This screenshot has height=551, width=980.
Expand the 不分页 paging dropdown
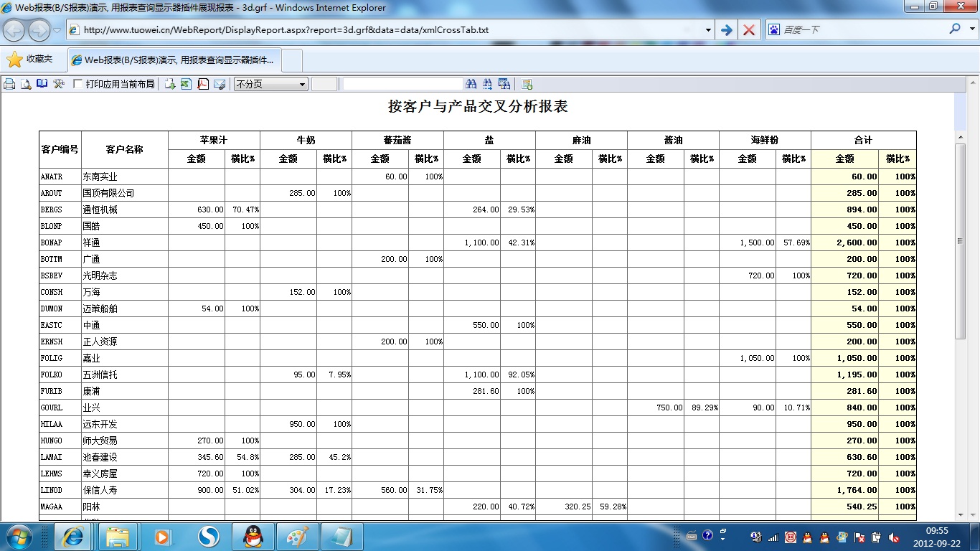(x=302, y=84)
